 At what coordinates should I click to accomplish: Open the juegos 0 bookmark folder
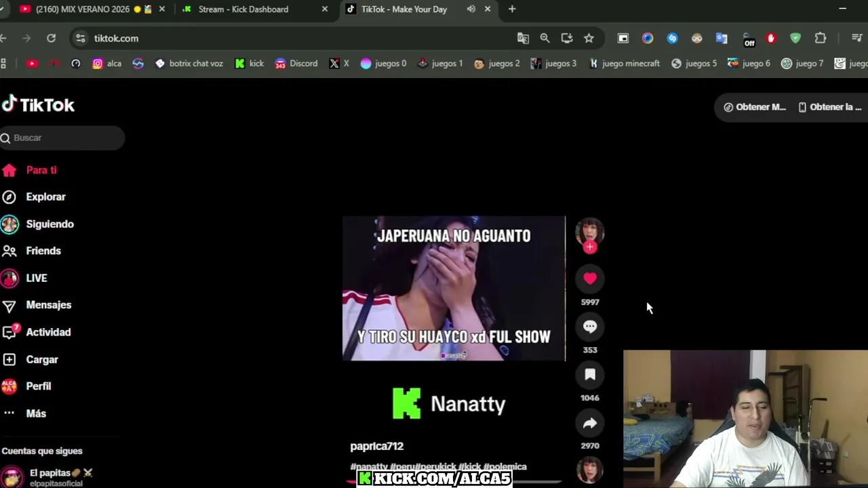coord(383,63)
